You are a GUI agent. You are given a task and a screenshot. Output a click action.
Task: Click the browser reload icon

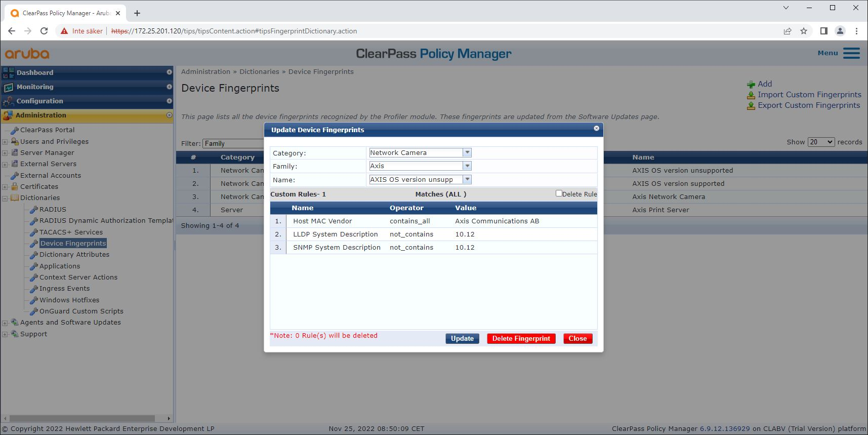[x=44, y=31]
